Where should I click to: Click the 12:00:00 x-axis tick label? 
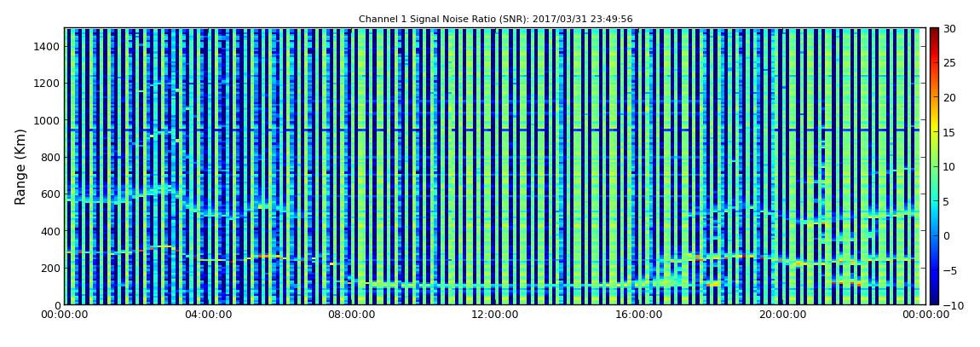(493, 315)
